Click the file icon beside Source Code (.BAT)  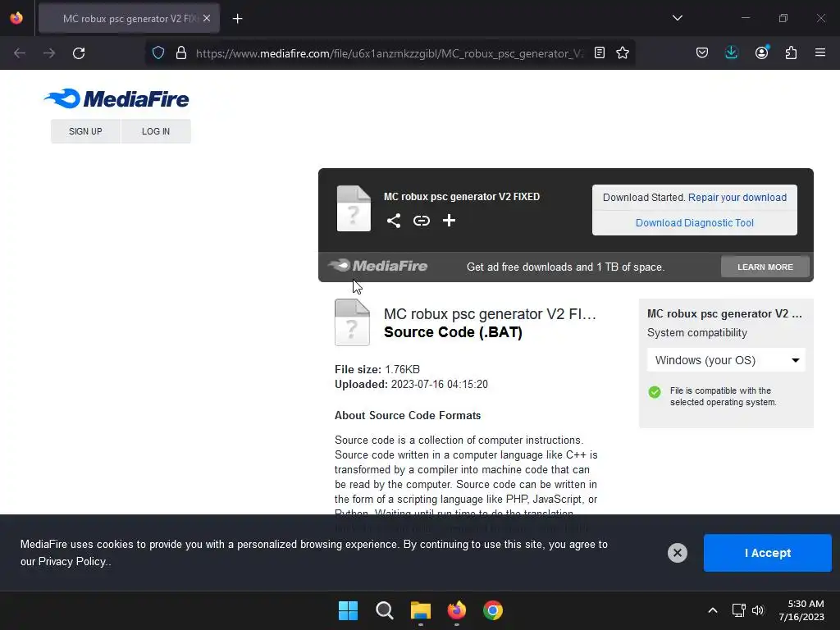tap(352, 322)
